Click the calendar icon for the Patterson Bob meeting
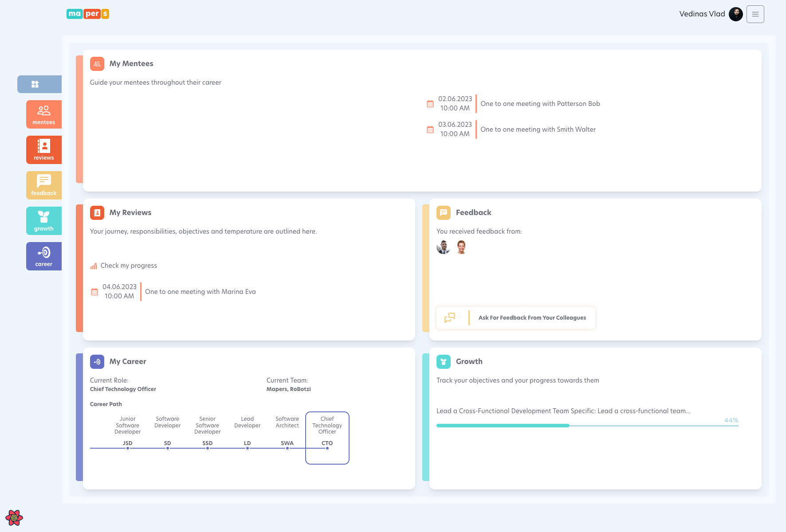Viewport: 786px width, 532px height. pyautogui.click(x=430, y=103)
